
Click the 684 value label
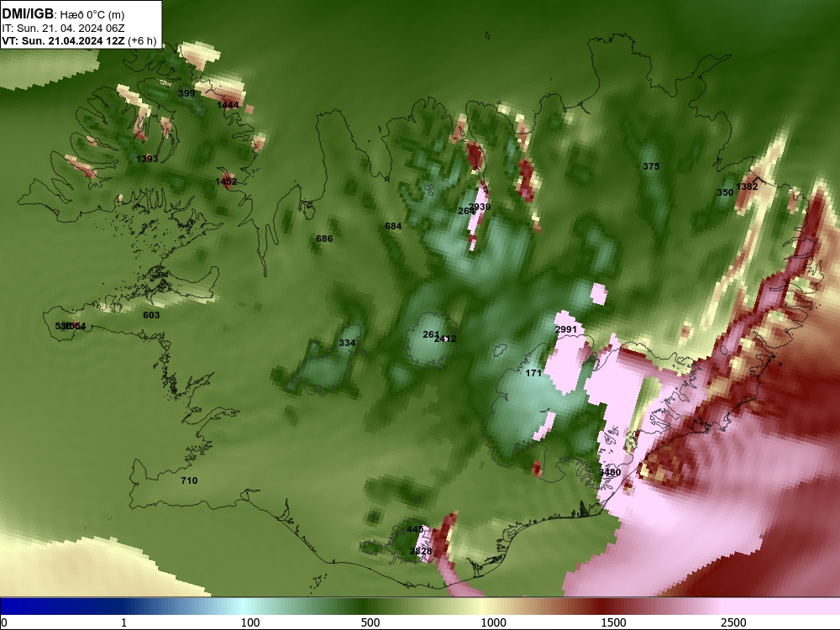point(393,226)
